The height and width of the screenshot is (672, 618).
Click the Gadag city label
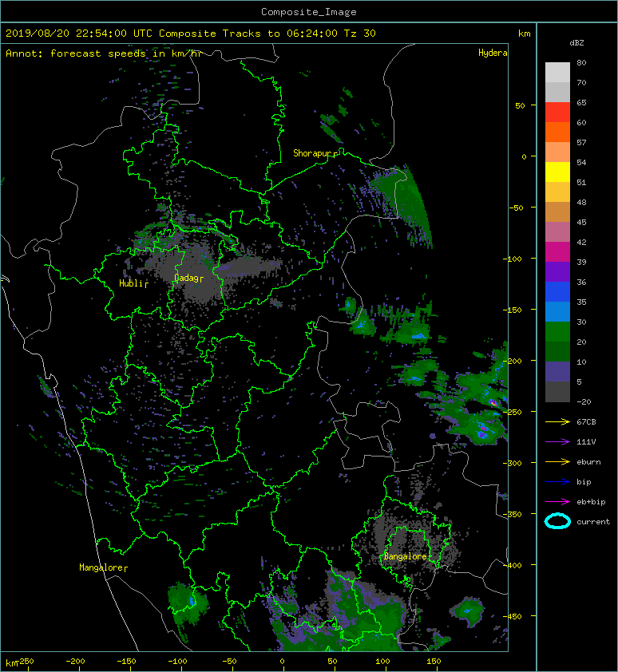click(186, 278)
